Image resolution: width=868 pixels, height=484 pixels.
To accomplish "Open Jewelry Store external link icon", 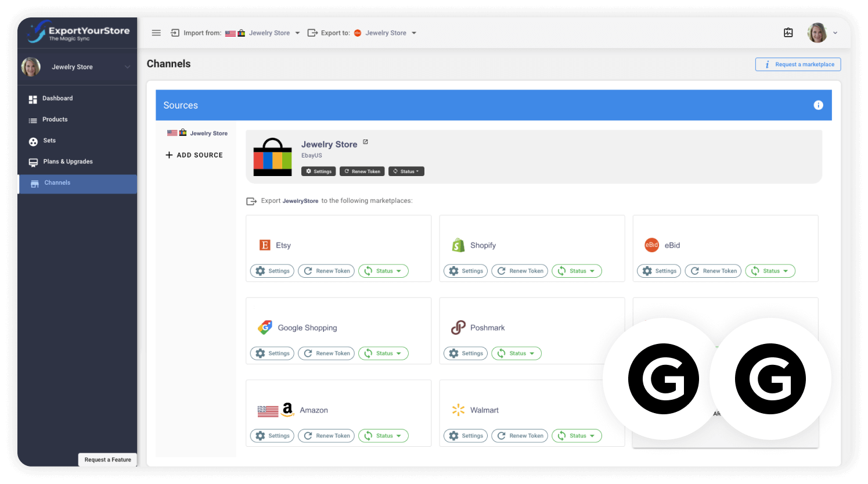I will pyautogui.click(x=365, y=142).
